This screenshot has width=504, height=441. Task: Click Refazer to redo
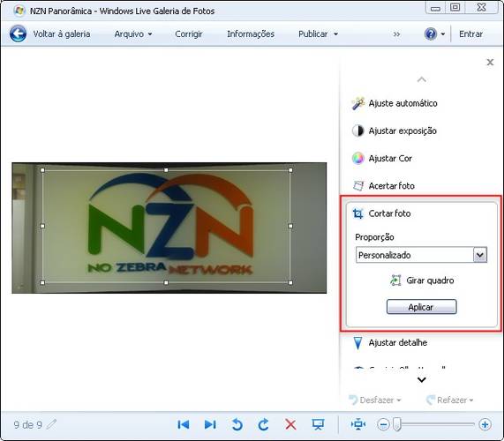448,400
